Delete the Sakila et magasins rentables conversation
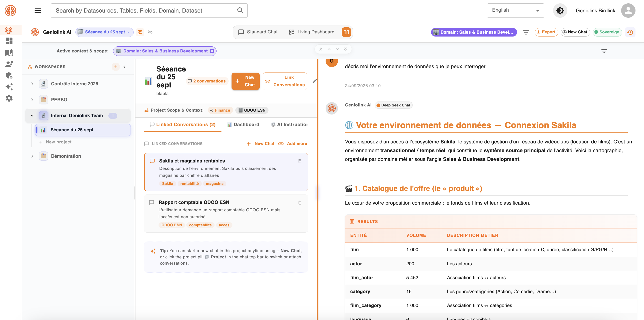This screenshot has width=644, height=320. [x=300, y=161]
